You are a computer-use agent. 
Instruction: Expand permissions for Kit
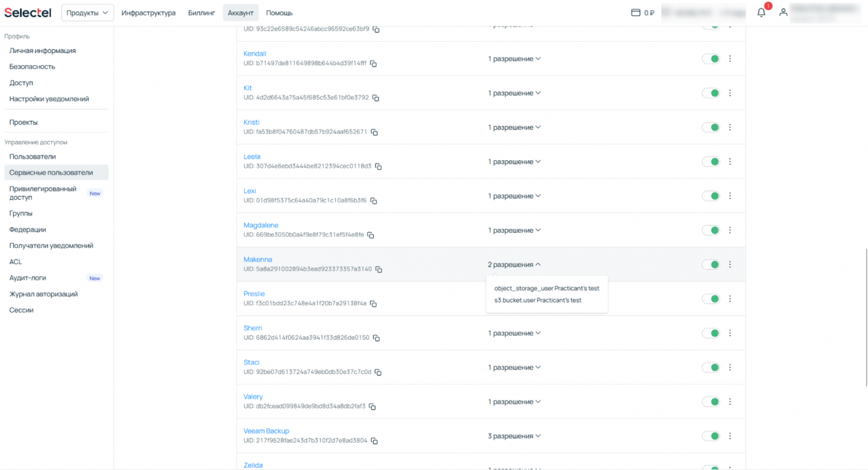pyautogui.click(x=514, y=93)
